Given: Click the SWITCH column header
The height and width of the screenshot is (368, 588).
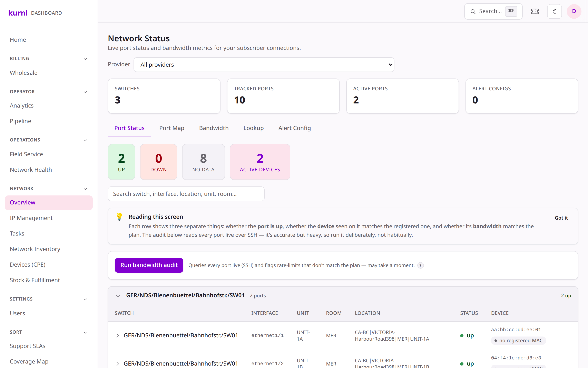Looking at the screenshot, I should point(124,313).
